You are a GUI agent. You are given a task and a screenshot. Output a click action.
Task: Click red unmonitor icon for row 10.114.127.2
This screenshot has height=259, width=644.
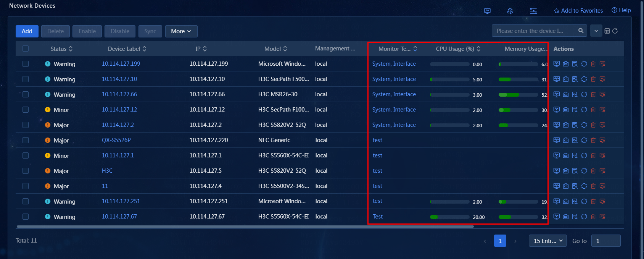[602, 125]
